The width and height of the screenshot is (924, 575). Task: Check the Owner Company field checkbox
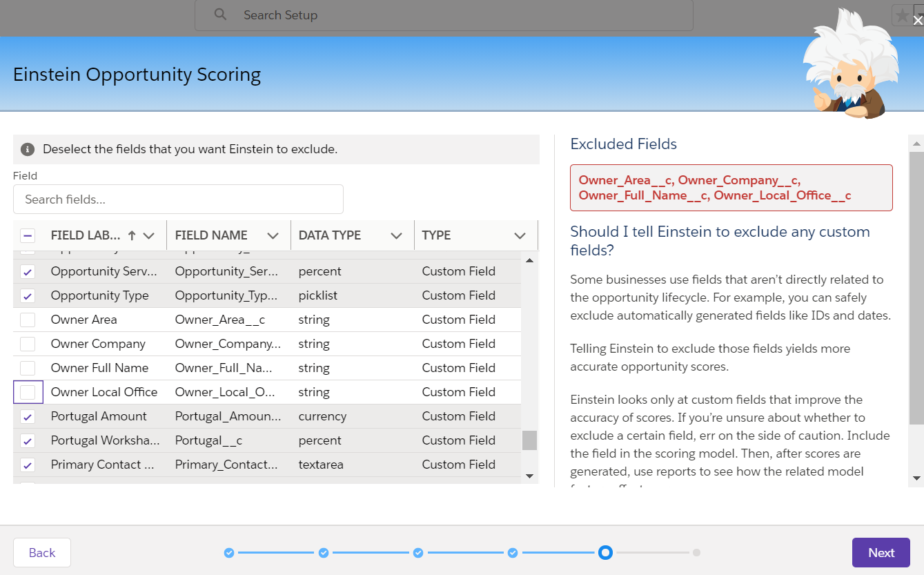point(28,344)
